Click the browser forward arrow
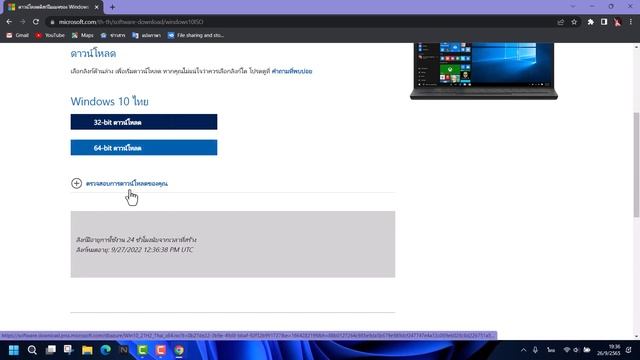The image size is (640, 360). (22, 22)
